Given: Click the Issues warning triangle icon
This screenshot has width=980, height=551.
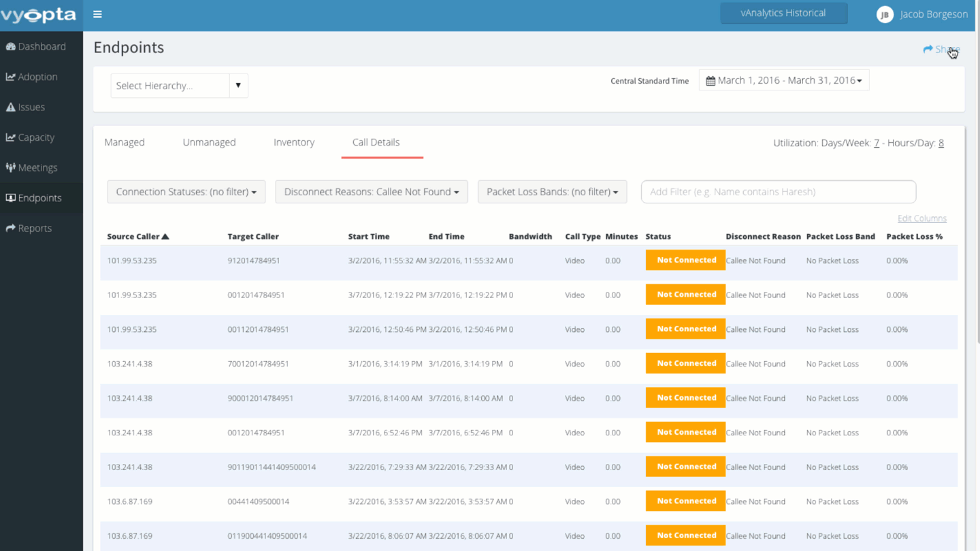Looking at the screenshot, I should [10, 107].
